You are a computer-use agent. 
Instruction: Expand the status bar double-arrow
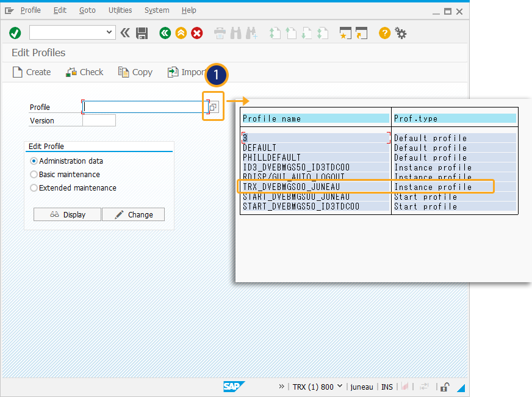(281, 387)
